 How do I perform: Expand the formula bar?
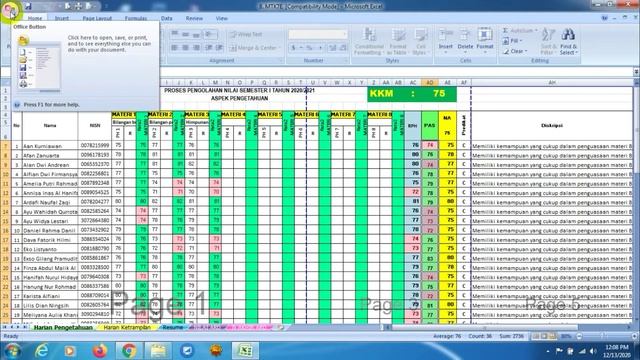pyautogui.click(x=636, y=72)
